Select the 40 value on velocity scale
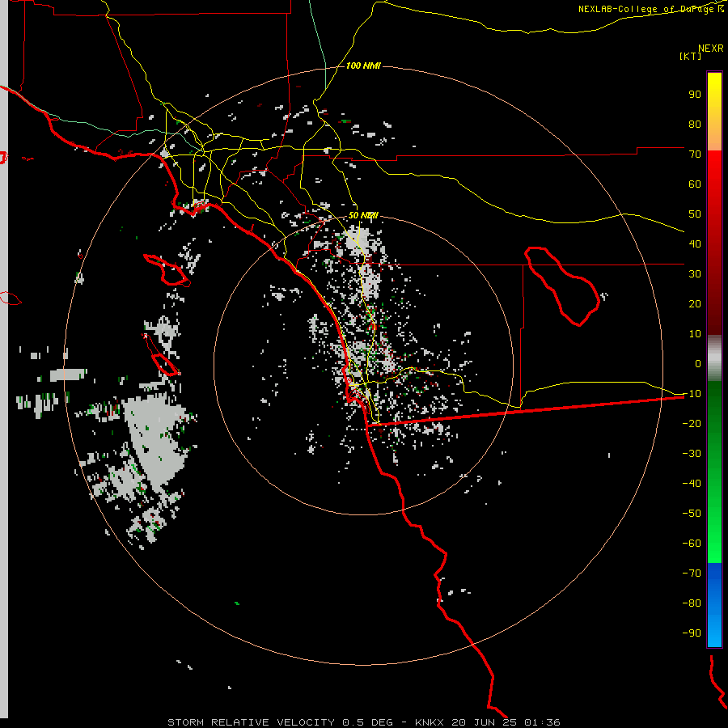Viewport: 728px width, 728px height. 695,244
